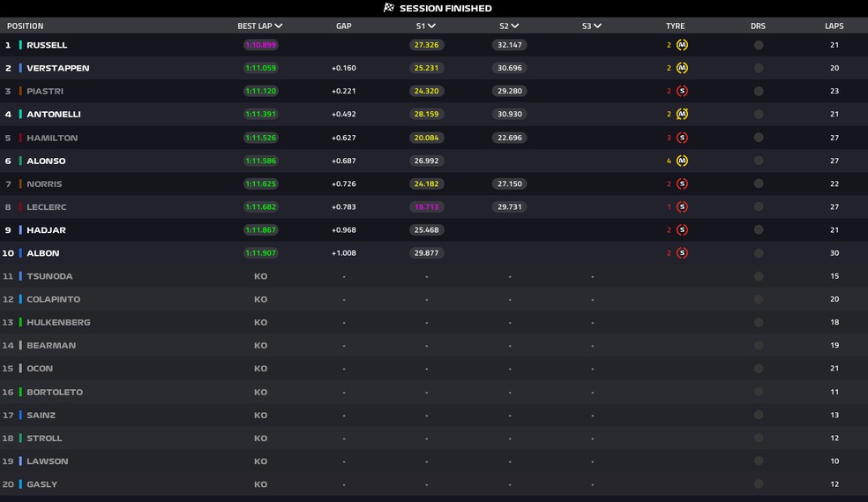Click the POSITION column header
Image resolution: width=868 pixels, height=502 pixels.
[x=25, y=26]
